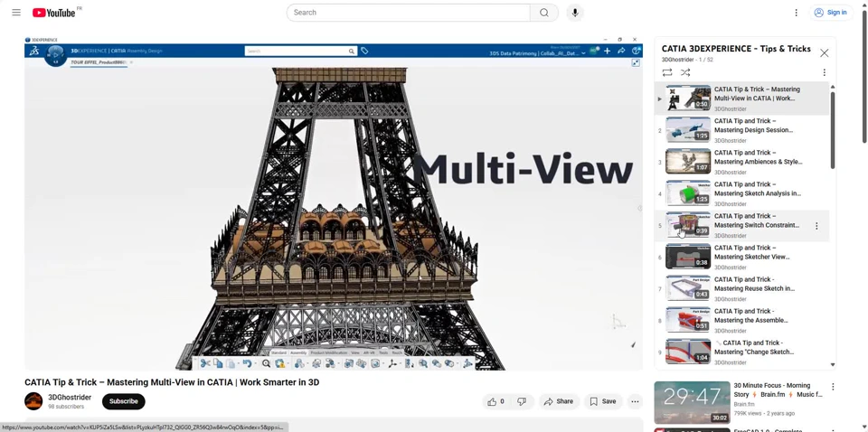Dislike the video with thumbs down

tap(523, 402)
